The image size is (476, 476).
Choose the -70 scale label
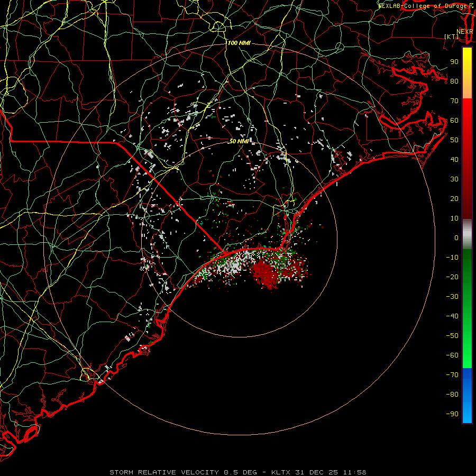click(x=452, y=375)
